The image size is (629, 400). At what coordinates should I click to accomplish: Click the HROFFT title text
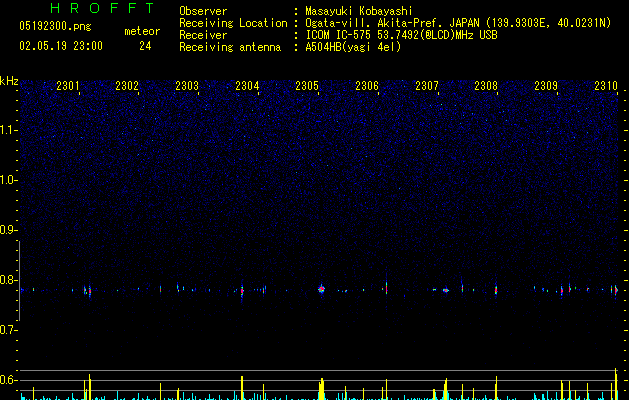pos(102,8)
